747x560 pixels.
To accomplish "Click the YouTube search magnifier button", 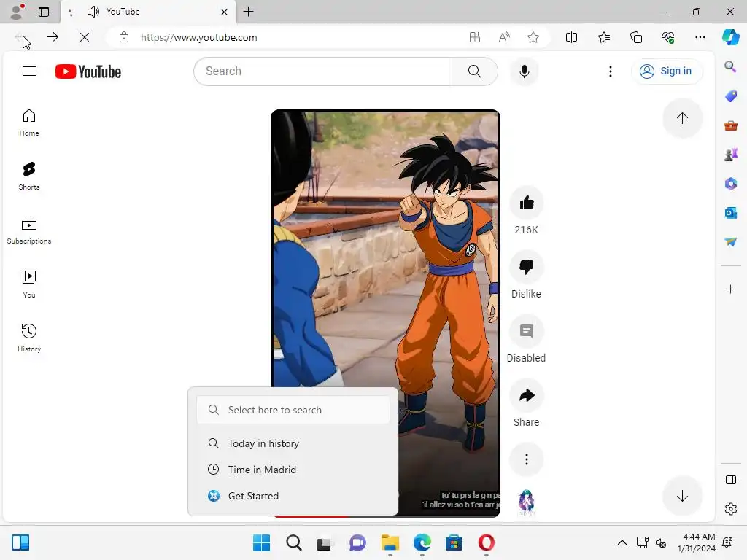I will tap(474, 71).
